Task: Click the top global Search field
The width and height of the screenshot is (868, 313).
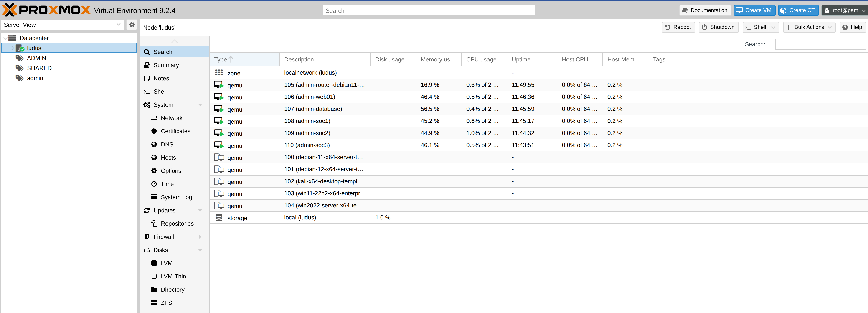Action: (x=428, y=10)
